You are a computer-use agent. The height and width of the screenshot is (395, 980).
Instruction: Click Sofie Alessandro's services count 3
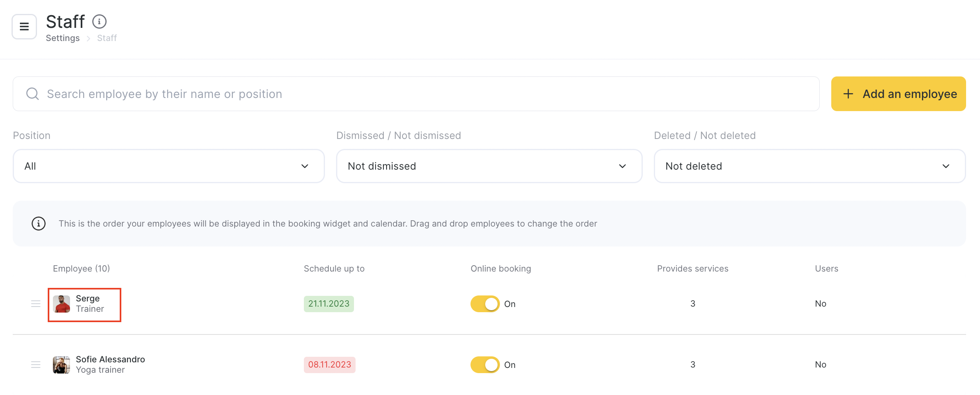click(693, 365)
